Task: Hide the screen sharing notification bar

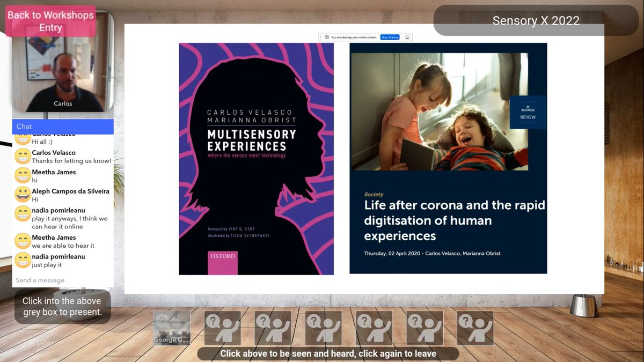Action: (x=407, y=37)
